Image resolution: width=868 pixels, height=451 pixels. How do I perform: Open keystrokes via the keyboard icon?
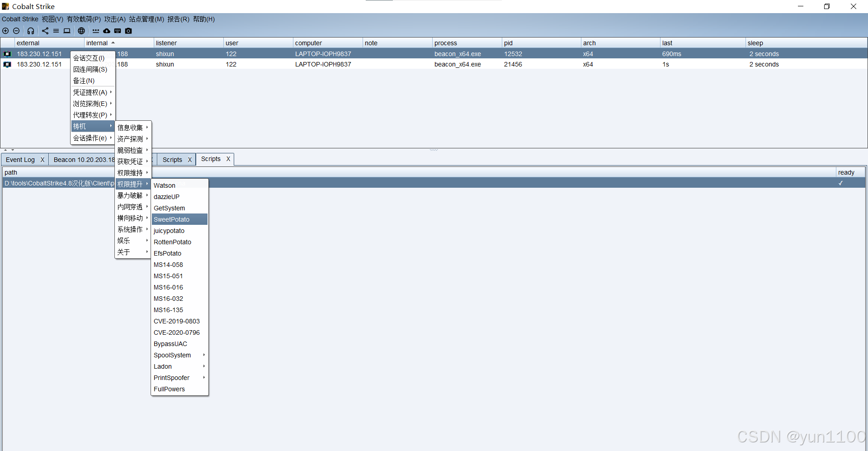tap(118, 31)
